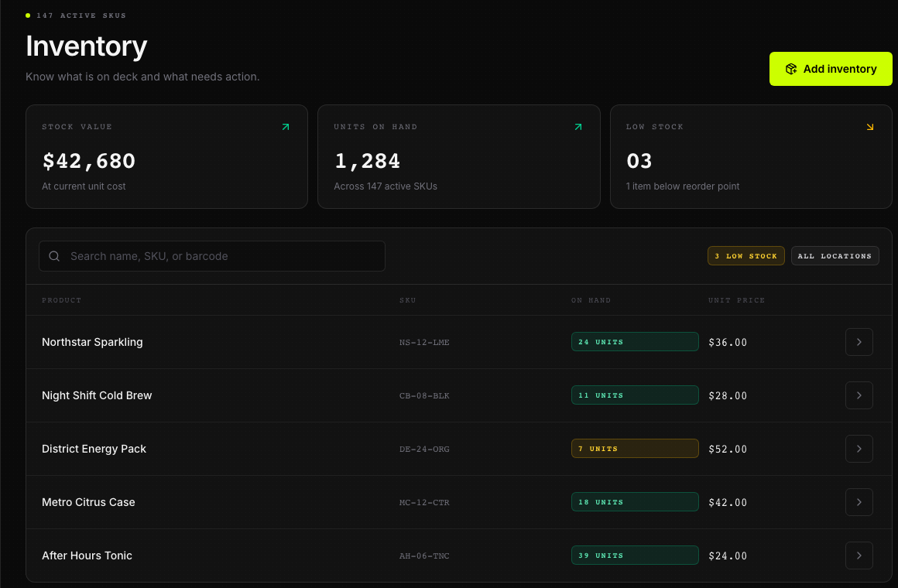Sort by the Product column header
The image size is (898, 588).
pos(61,300)
